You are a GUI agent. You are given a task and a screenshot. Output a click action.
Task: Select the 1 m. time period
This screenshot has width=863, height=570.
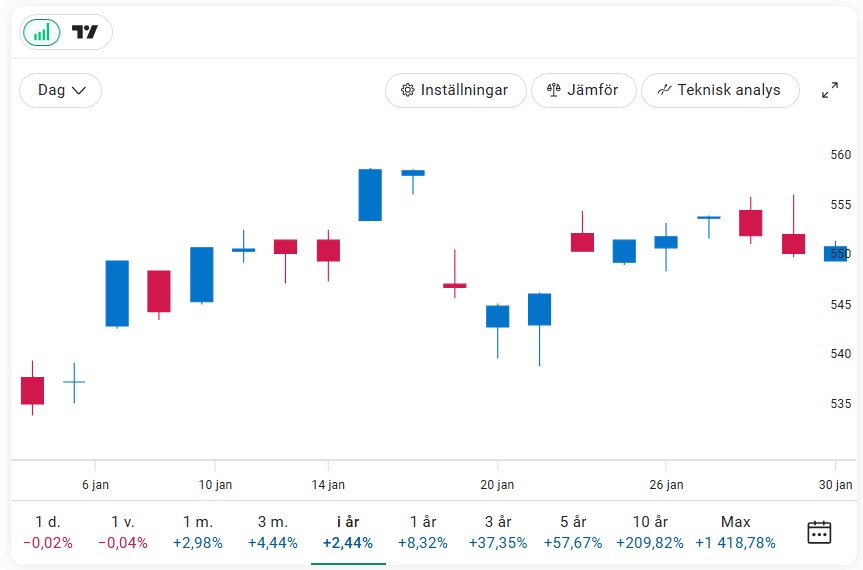tap(198, 532)
